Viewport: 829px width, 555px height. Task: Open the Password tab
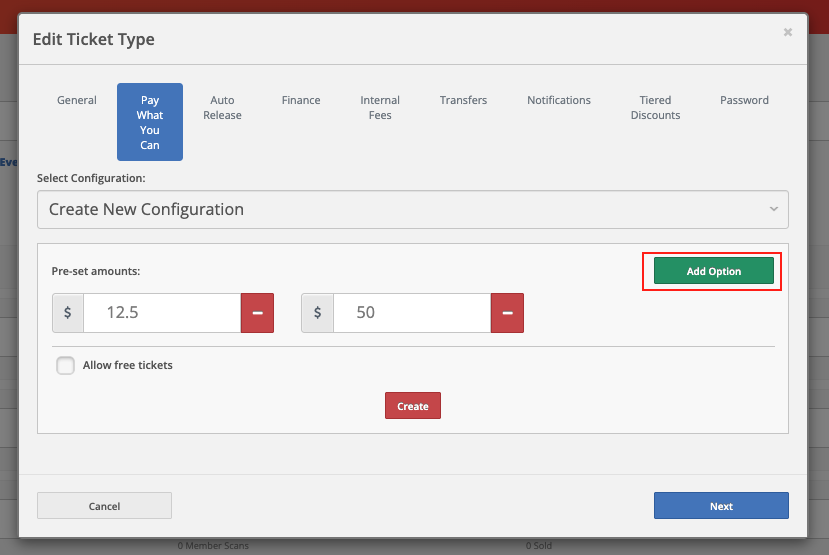[x=744, y=100]
